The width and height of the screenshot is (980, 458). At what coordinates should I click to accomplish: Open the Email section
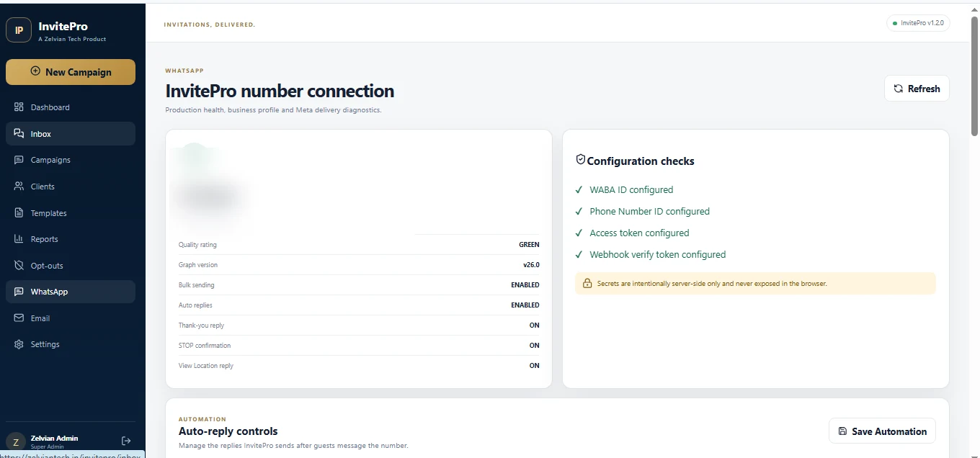coord(71,318)
